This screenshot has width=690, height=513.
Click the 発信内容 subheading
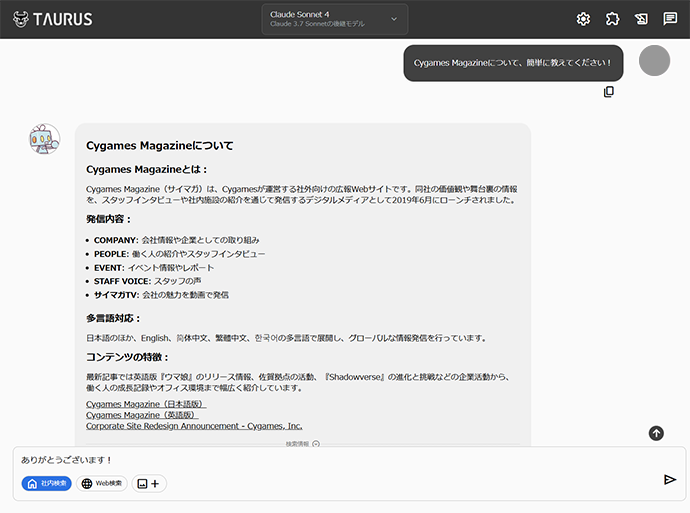pos(109,219)
